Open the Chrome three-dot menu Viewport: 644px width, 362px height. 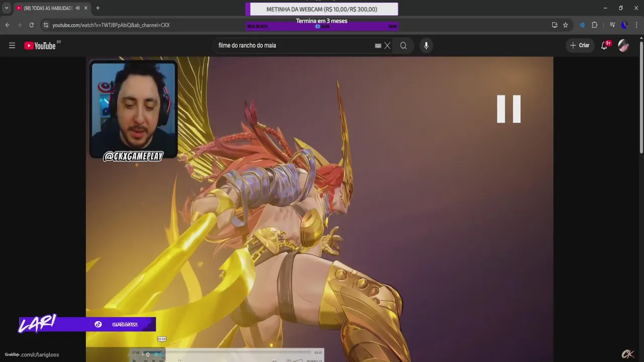(x=637, y=25)
